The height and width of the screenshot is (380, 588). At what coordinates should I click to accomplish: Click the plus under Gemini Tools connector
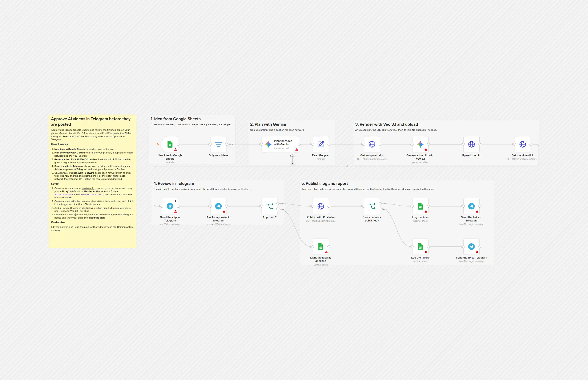pyautogui.click(x=293, y=163)
